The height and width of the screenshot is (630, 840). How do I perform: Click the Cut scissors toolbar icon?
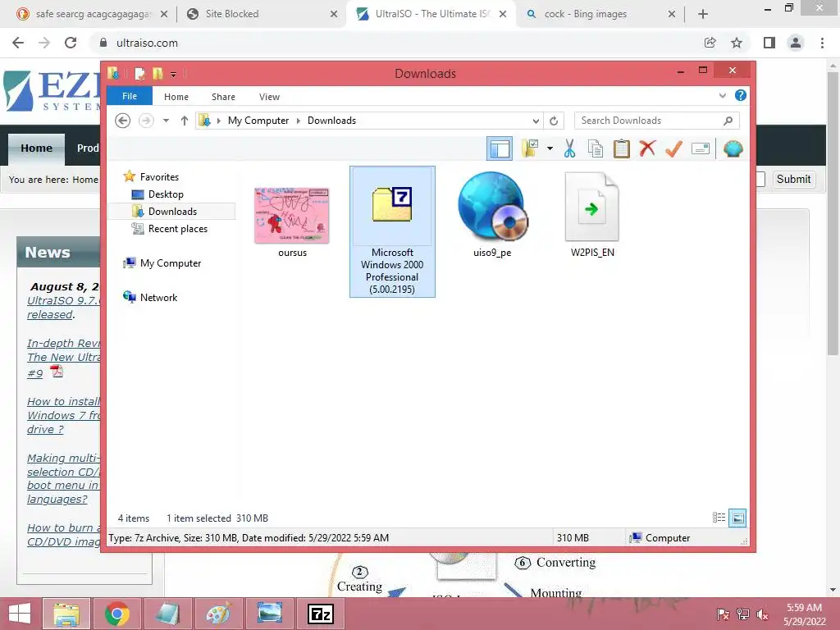569,148
